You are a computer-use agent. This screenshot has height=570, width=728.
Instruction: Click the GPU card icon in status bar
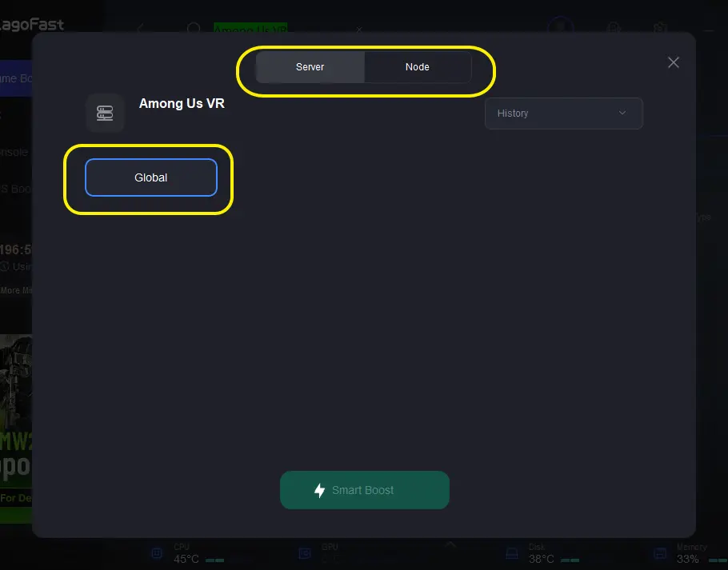coord(305,553)
